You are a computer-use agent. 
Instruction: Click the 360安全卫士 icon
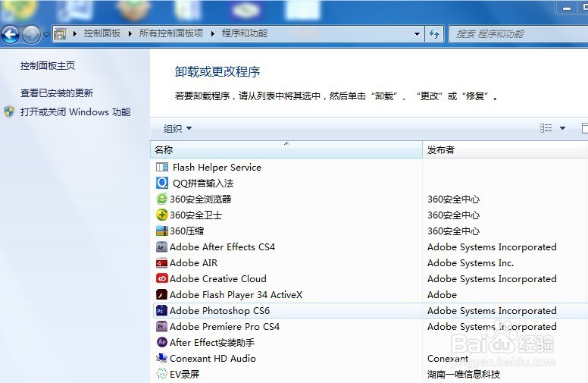tap(162, 215)
